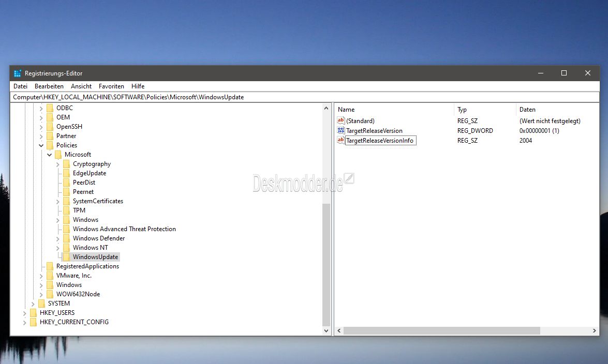The image size is (608, 364).
Task: Click the Policies folder icon
Action: coord(50,145)
